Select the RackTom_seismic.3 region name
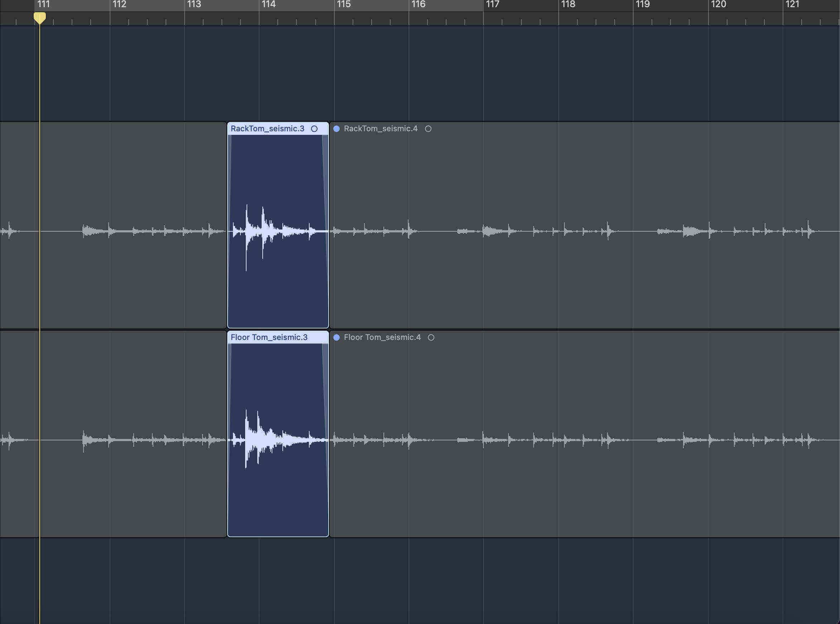 pyautogui.click(x=268, y=129)
